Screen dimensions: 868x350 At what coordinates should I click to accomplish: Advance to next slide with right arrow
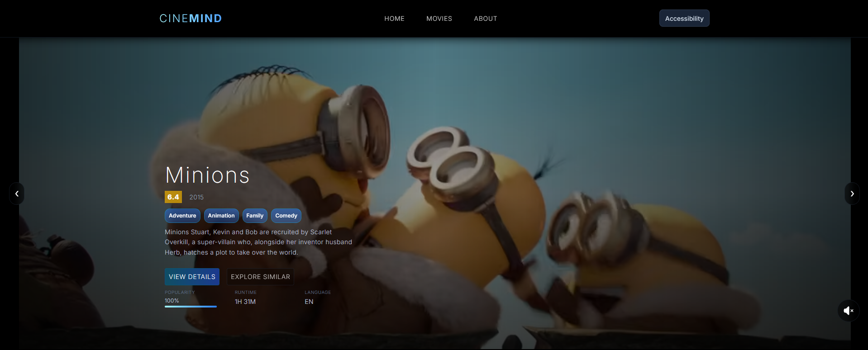pyautogui.click(x=852, y=194)
